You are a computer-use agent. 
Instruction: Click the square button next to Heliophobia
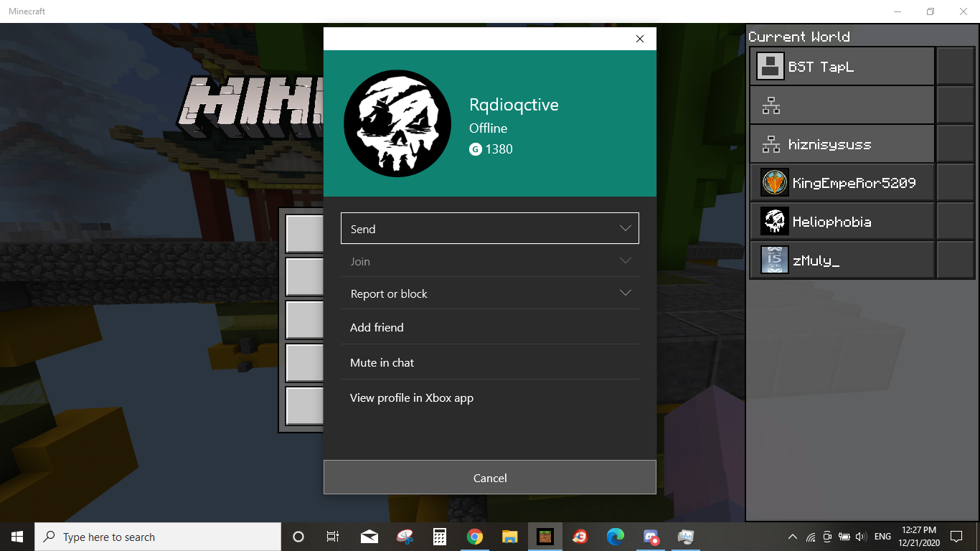point(955,222)
